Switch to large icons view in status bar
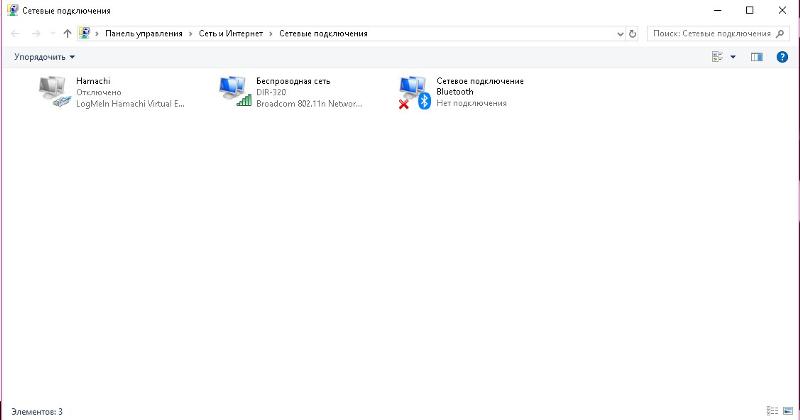Image resolution: width=800 pixels, height=420 pixels. click(788, 411)
